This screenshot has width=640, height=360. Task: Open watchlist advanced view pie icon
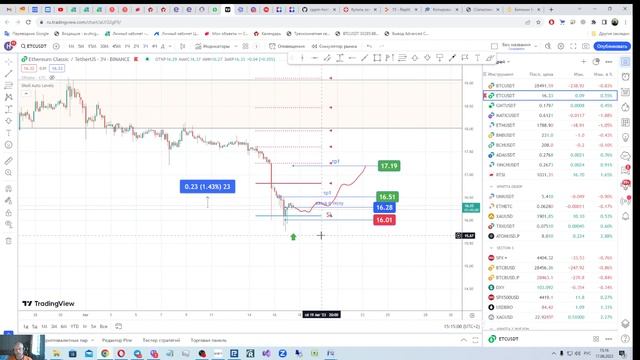click(x=596, y=62)
